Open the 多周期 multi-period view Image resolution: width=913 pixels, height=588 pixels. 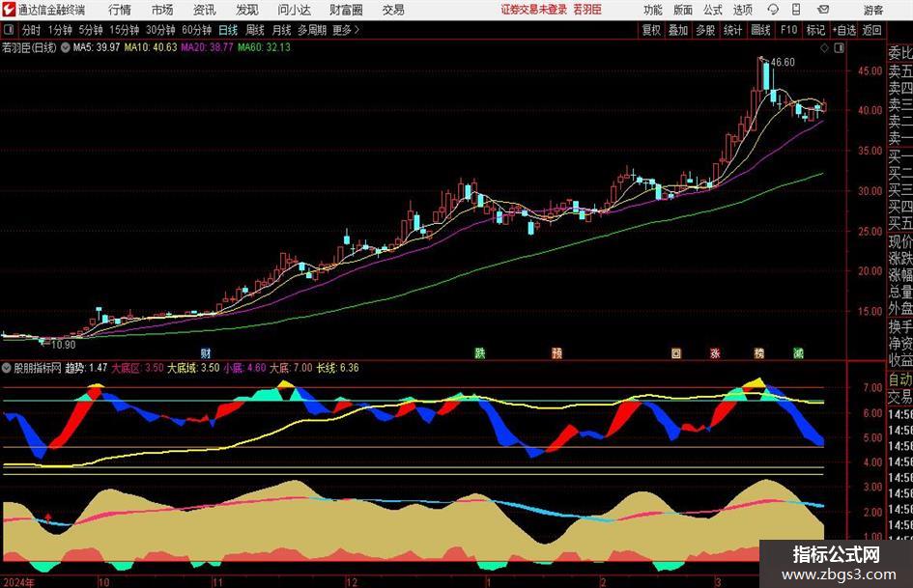click(x=312, y=30)
